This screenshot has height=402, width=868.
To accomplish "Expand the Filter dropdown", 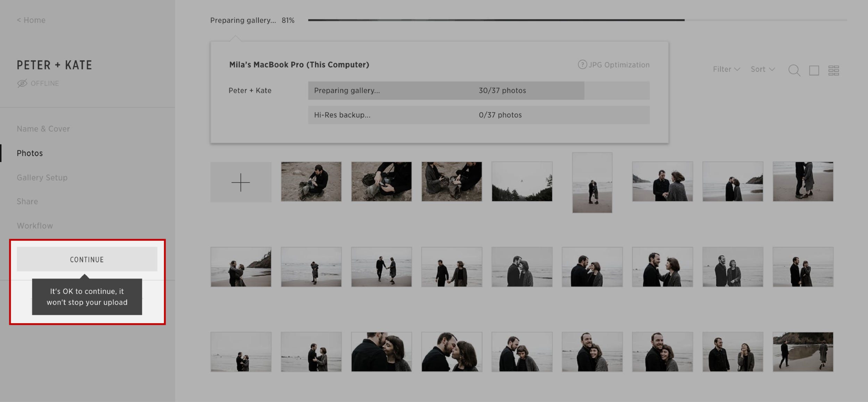I will pos(726,69).
